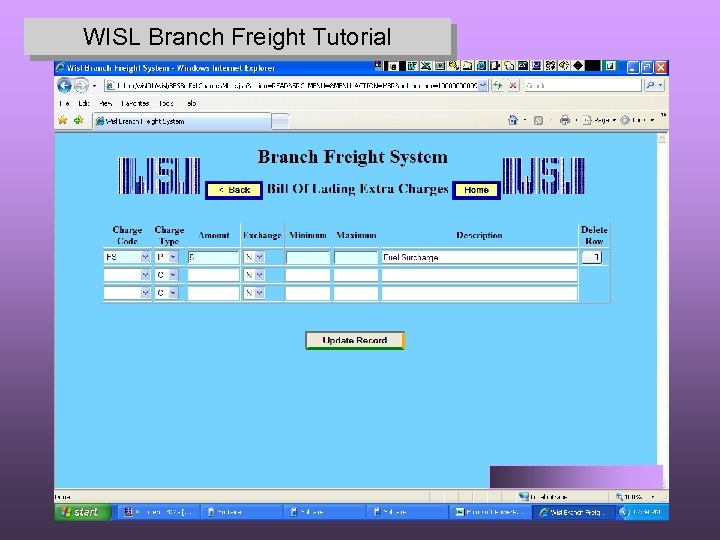This screenshot has height=540, width=720.
Task: Open Favorites Center star icon
Action: [62, 120]
